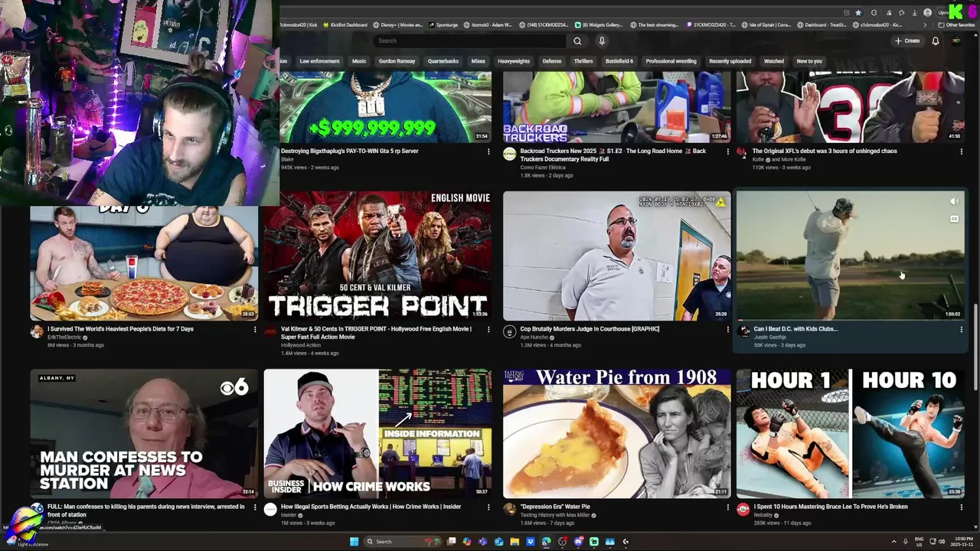The width and height of the screenshot is (980, 551).
Task: Open HOUR 1 HOUR 10 Bruce Lee thumbnail
Action: [851, 434]
